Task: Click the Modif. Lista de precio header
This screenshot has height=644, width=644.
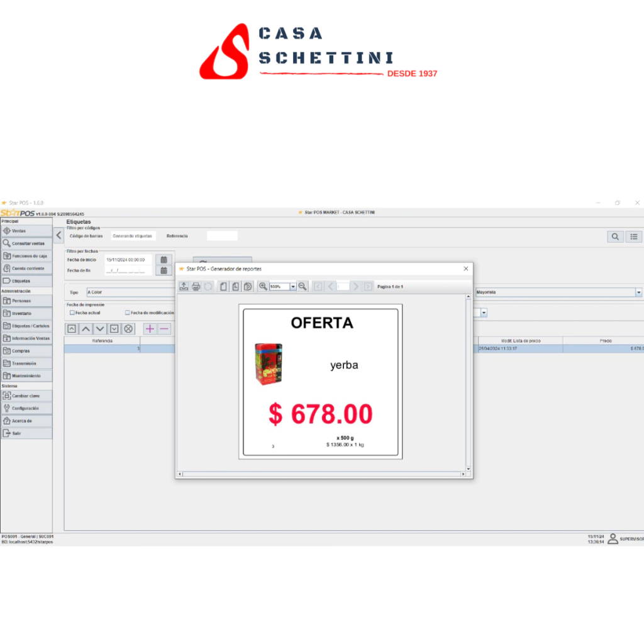Action: pyautogui.click(x=520, y=341)
